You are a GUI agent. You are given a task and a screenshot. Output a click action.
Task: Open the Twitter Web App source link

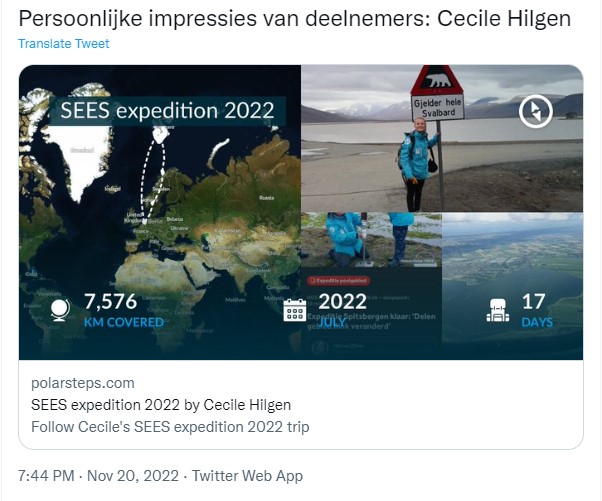tap(247, 476)
